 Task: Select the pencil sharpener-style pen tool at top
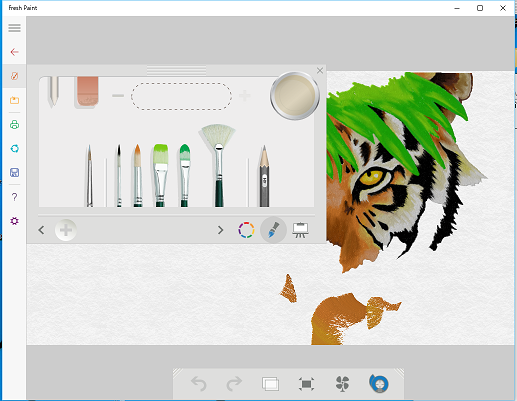click(x=53, y=92)
